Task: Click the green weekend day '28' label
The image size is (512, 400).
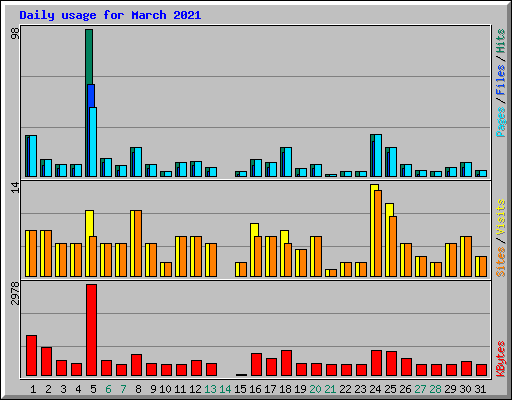Action: 435,389
